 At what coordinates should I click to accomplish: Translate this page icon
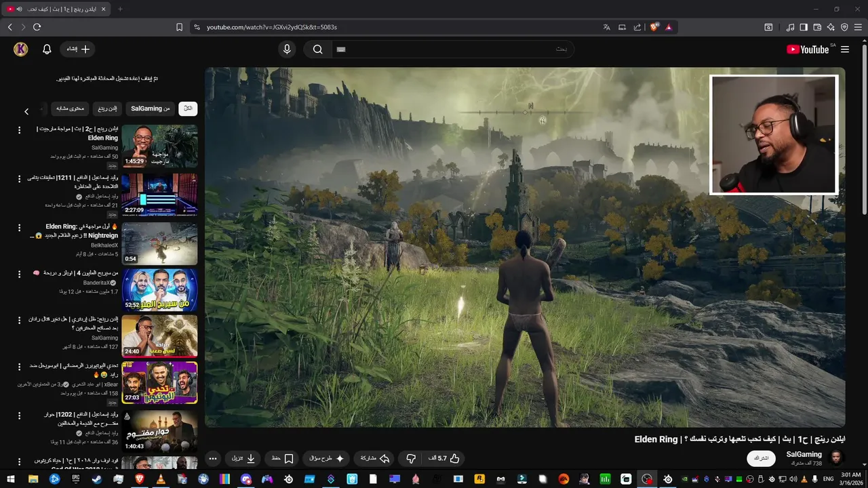[606, 27]
